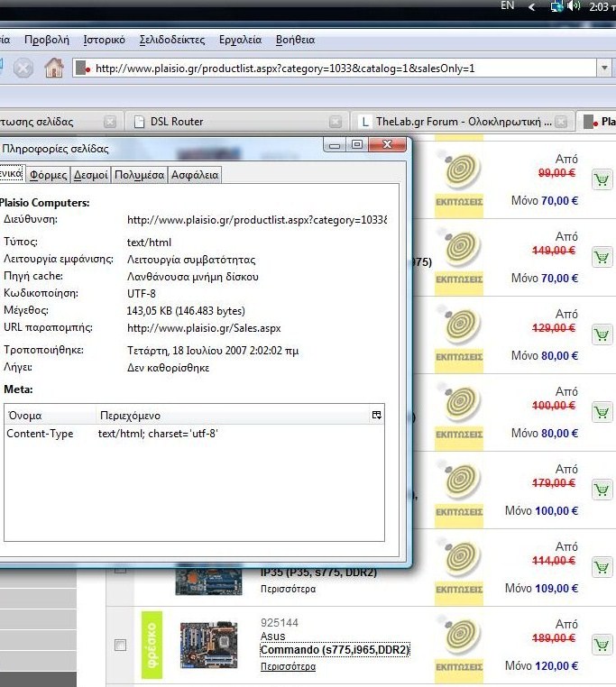Click the sale badge beside the 99,00 € price

point(459,182)
